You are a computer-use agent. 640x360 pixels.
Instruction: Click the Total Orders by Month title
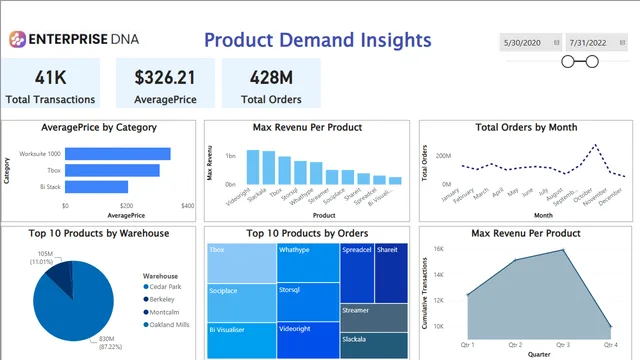click(526, 127)
